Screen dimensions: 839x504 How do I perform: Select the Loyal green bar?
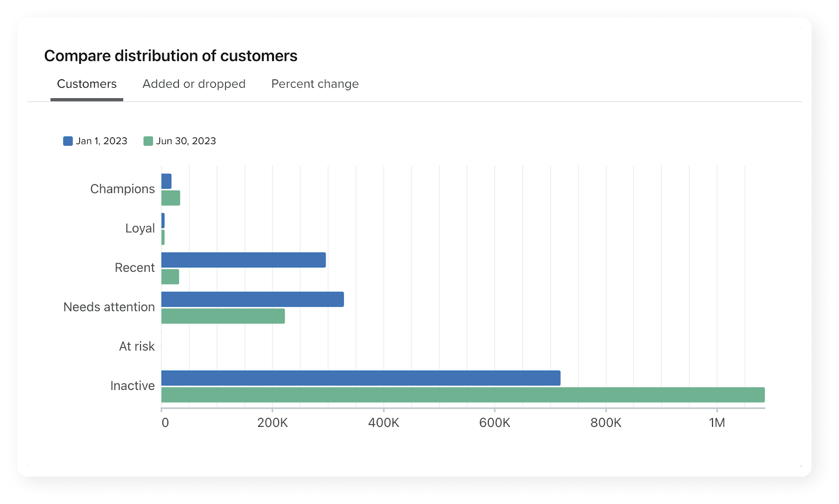coord(163,238)
